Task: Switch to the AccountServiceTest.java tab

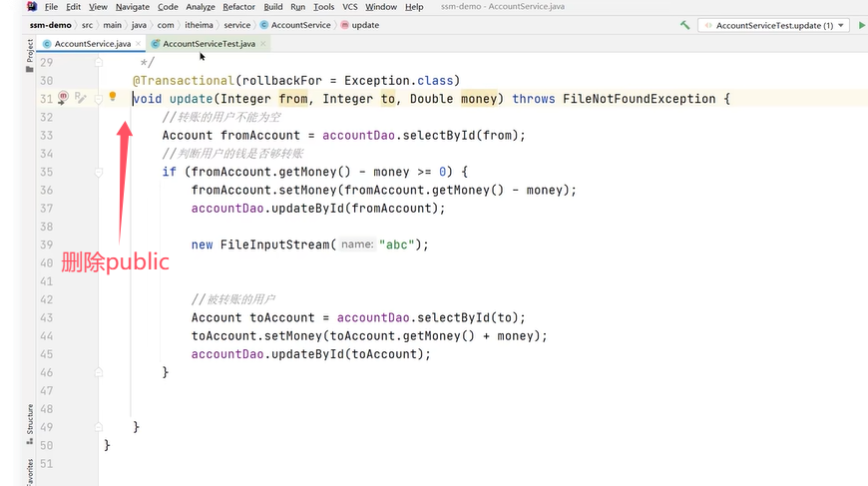Action: tap(209, 44)
